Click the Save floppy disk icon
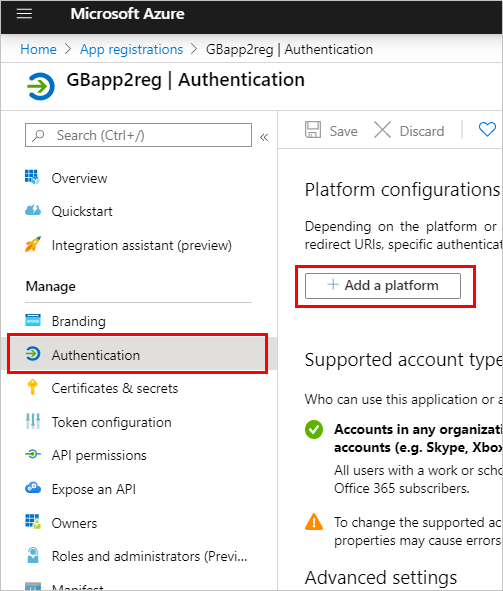The image size is (503, 591). pos(313,130)
